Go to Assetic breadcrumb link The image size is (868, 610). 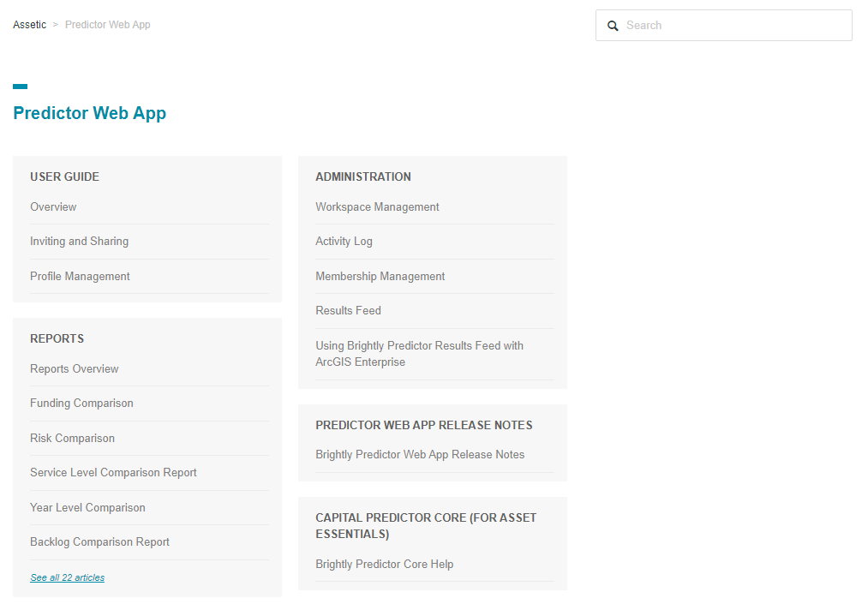[30, 24]
